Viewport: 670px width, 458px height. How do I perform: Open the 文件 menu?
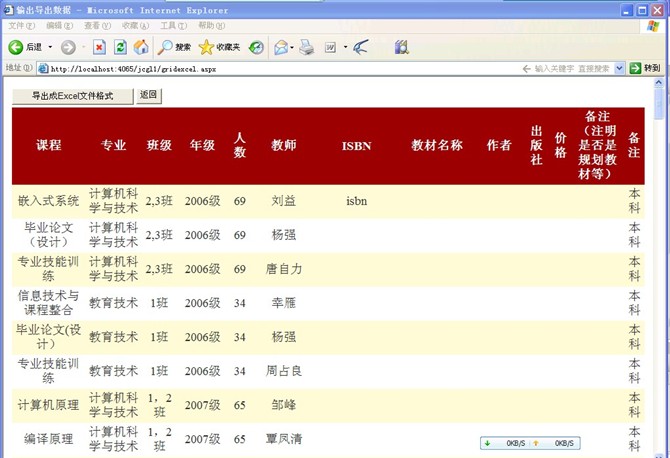(21, 26)
